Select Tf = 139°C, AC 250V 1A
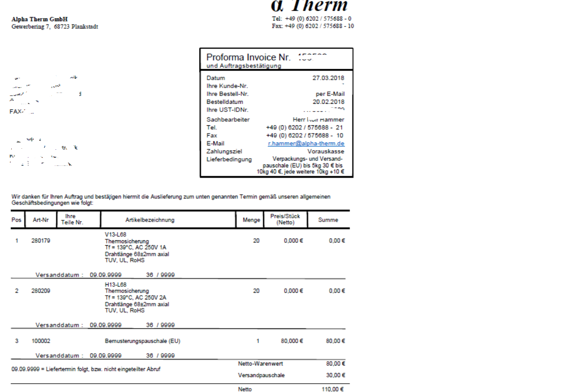Image resolution: width=564 pixels, height=392 pixels. tap(136, 248)
